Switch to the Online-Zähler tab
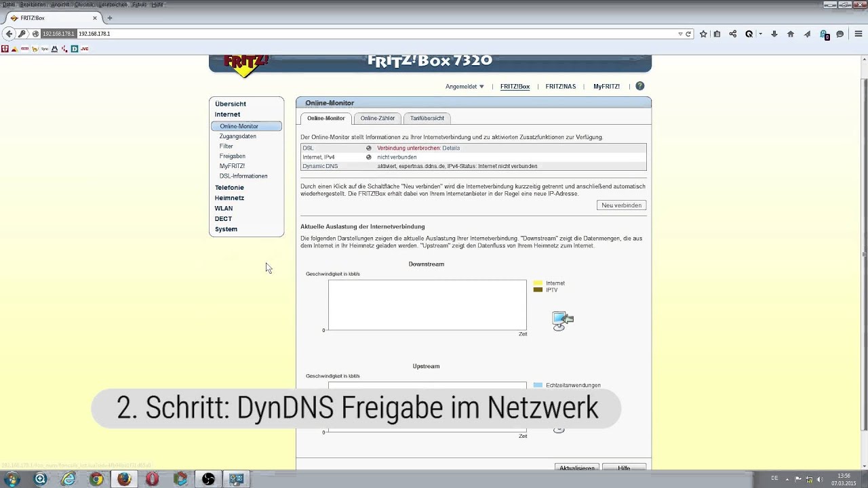 click(378, 118)
